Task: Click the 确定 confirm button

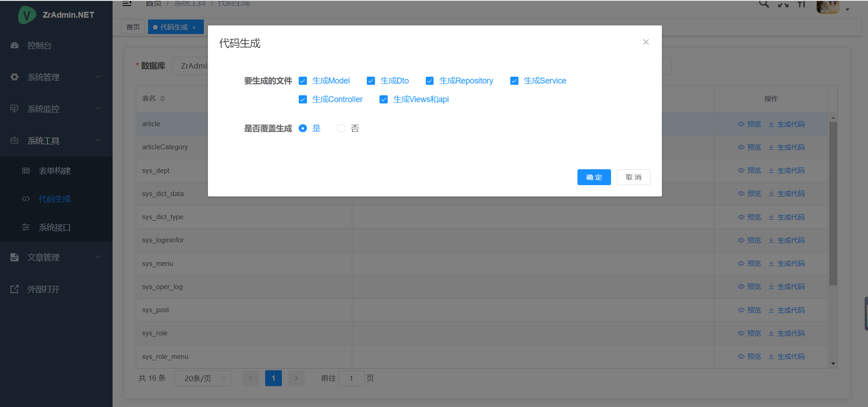Action: 594,177
